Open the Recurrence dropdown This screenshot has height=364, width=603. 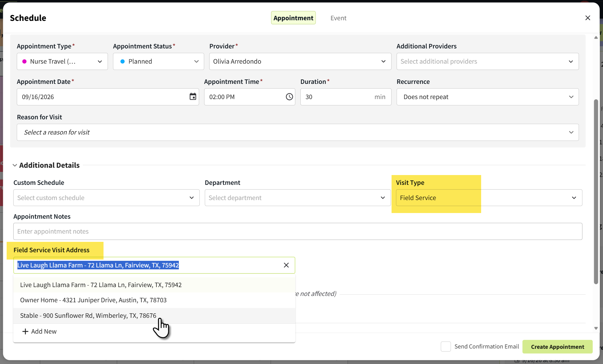click(487, 97)
